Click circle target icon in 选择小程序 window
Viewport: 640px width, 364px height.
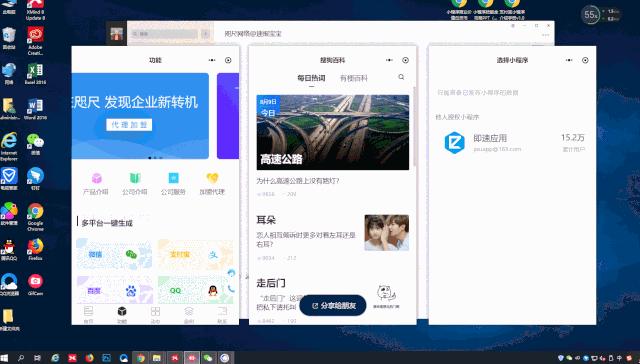pos(585,60)
